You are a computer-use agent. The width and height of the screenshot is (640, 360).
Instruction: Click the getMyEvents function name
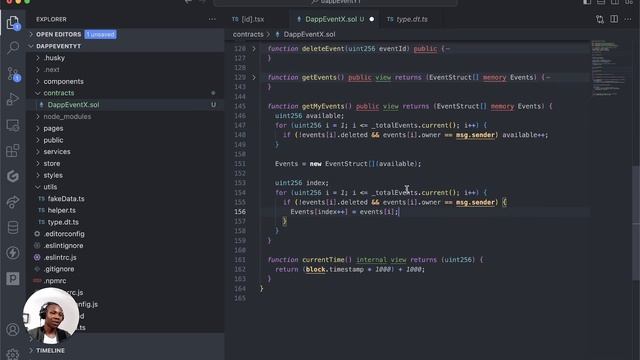click(x=325, y=106)
